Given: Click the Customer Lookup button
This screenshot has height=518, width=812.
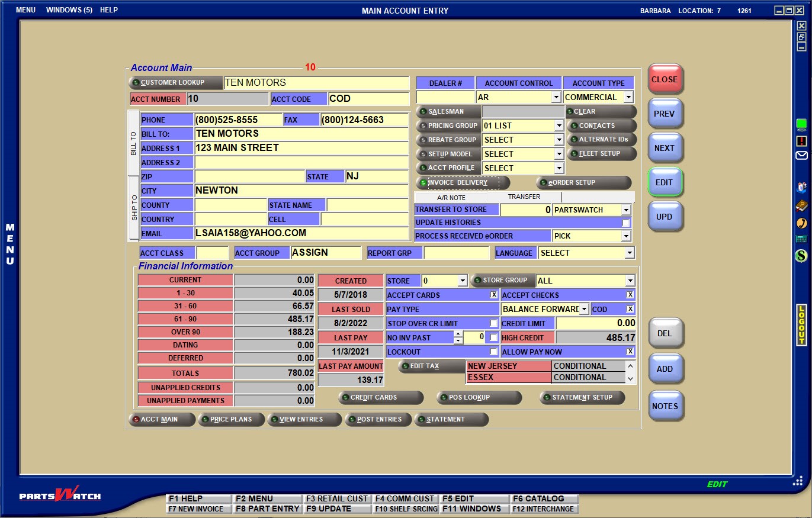Looking at the screenshot, I should (175, 83).
